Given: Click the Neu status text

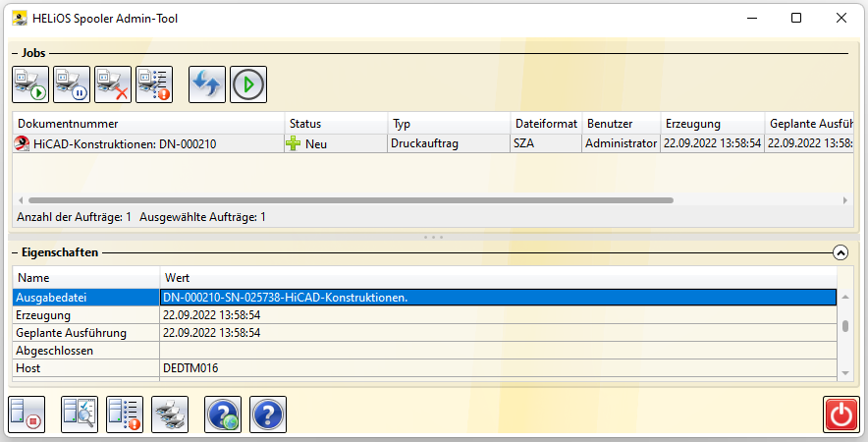Looking at the screenshot, I should click(x=316, y=144).
